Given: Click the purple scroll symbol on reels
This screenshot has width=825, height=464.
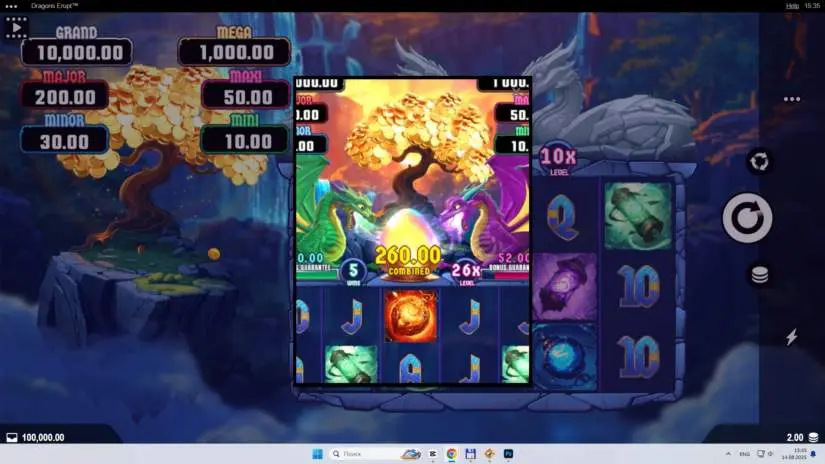Looking at the screenshot, I should (x=564, y=287).
